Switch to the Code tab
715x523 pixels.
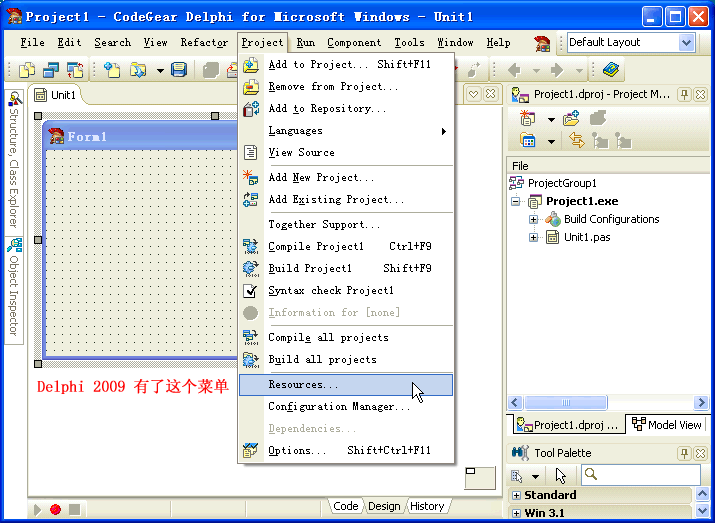[345, 506]
